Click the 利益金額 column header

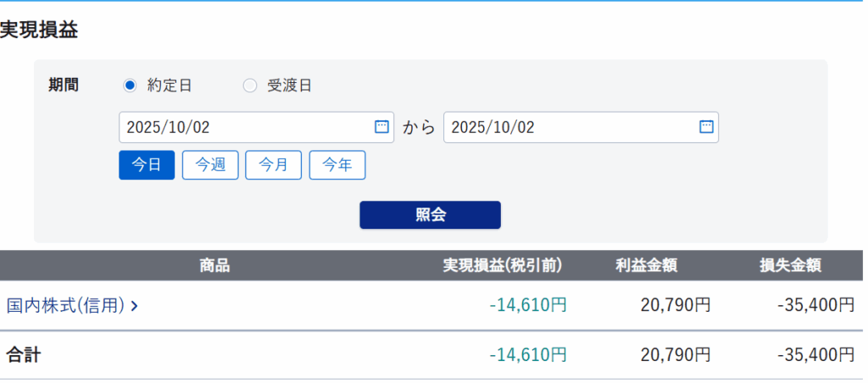(x=647, y=266)
